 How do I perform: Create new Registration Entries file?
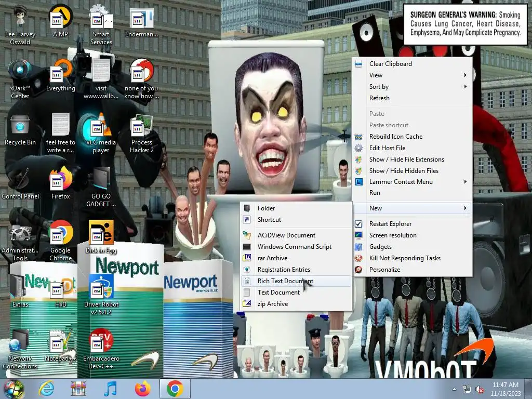[296, 270]
